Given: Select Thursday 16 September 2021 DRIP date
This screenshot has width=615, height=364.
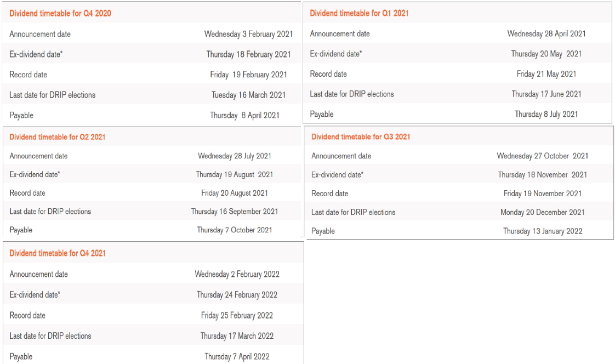Looking at the screenshot, I should point(235,212).
